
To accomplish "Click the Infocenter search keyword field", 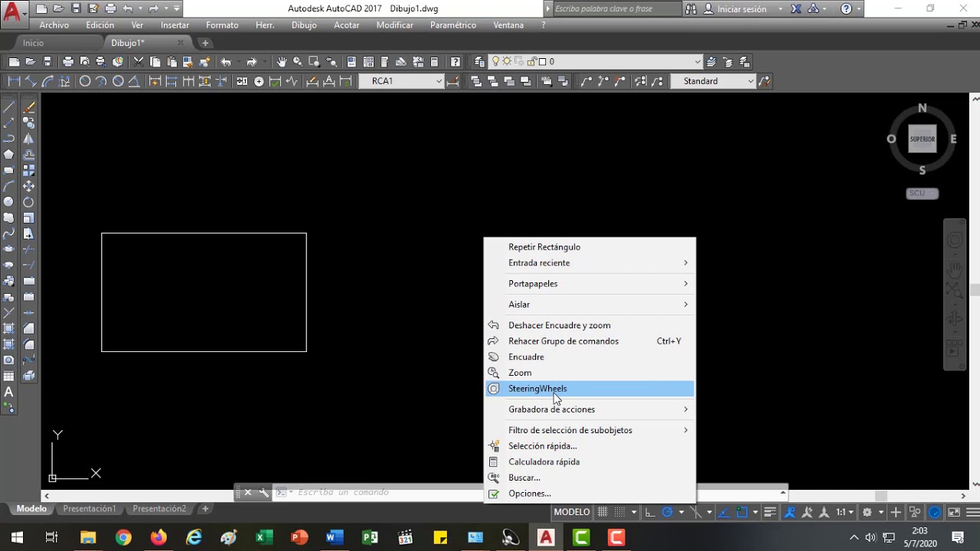I will coord(616,9).
